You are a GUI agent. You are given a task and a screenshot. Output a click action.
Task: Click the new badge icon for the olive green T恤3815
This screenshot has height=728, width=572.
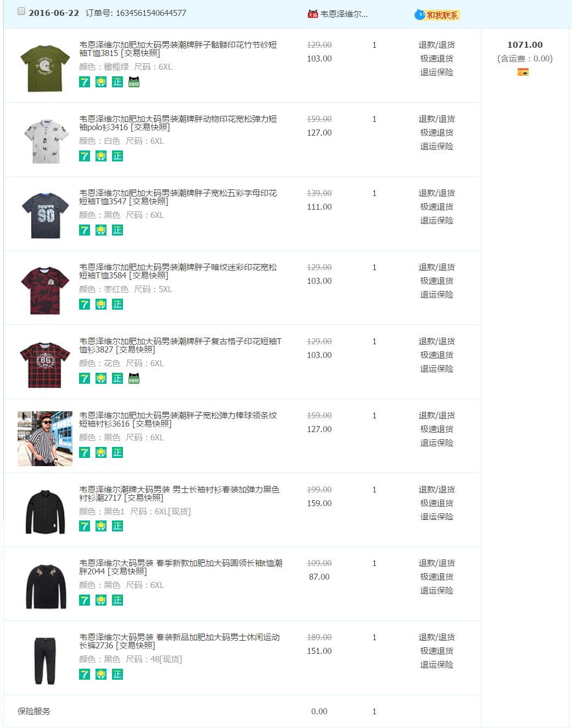pyautogui.click(x=134, y=82)
